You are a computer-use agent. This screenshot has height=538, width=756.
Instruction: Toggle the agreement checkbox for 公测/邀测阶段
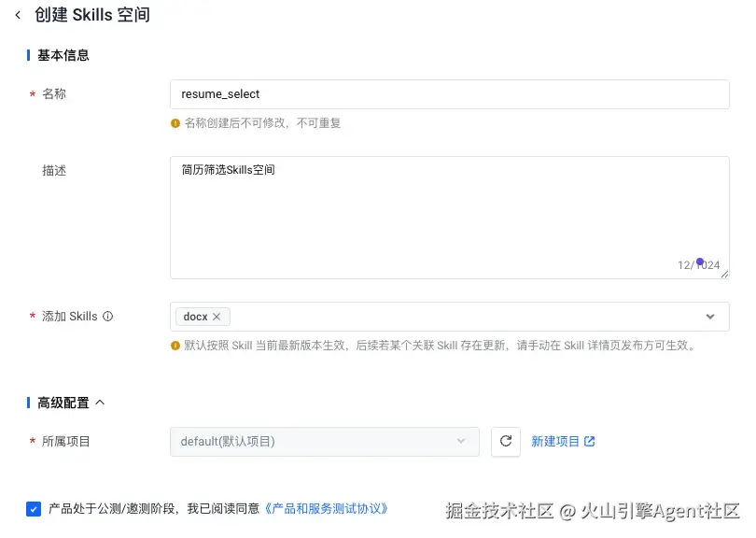point(34,509)
